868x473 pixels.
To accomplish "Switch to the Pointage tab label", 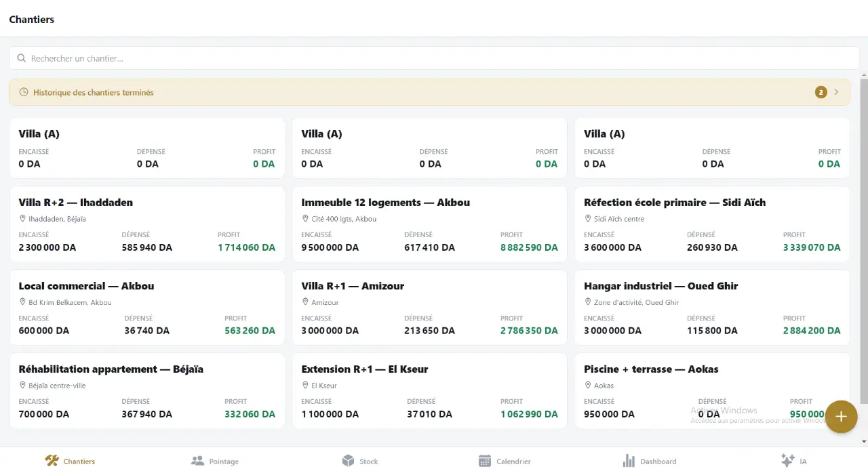I will [224, 461].
